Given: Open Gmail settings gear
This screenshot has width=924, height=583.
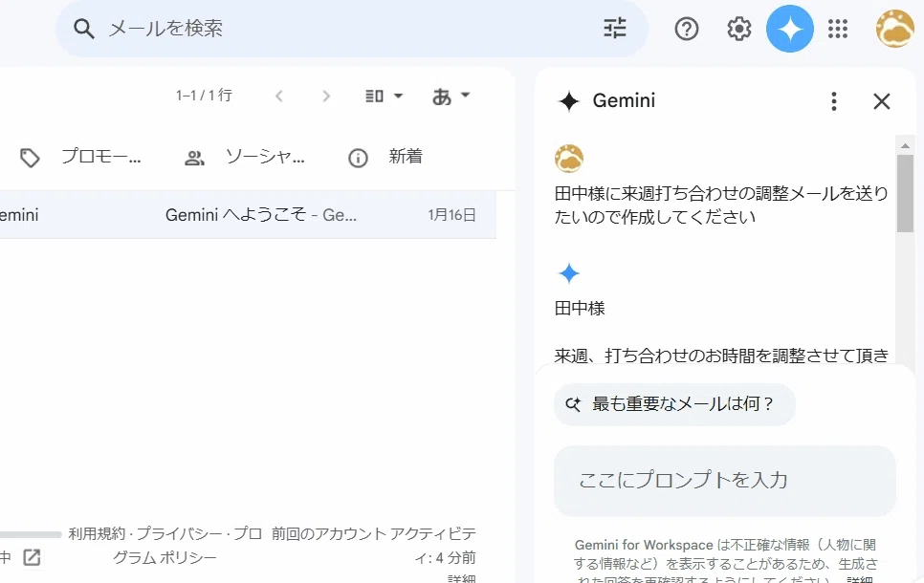Looking at the screenshot, I should click(739, 29).
